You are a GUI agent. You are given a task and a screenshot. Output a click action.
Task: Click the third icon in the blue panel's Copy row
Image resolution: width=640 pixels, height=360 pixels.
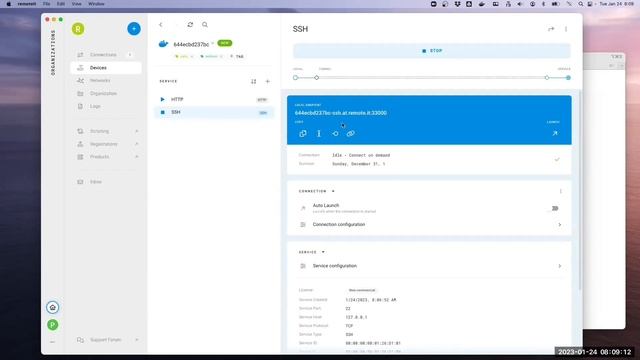[x=335, y=133]
